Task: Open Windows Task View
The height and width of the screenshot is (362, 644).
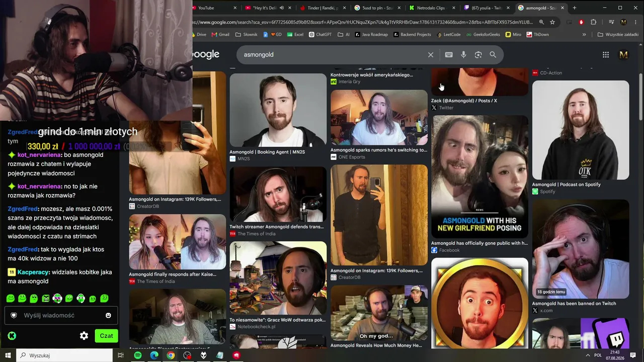Action: pos(121,355)
